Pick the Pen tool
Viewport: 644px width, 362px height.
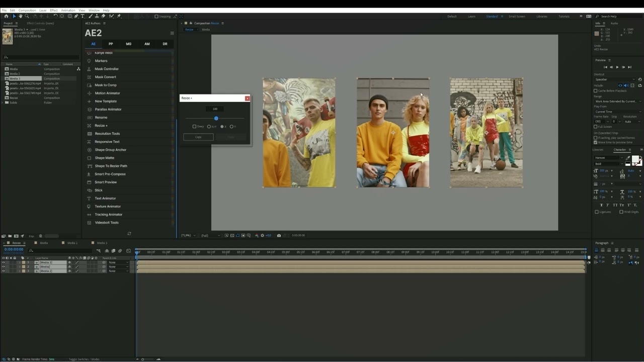point(76,16)
